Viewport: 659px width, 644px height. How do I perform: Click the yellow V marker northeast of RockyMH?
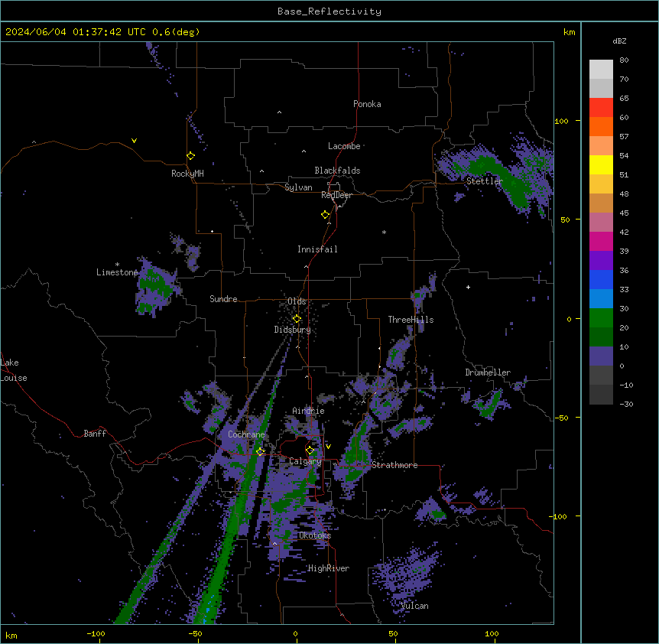coord(134,141)
